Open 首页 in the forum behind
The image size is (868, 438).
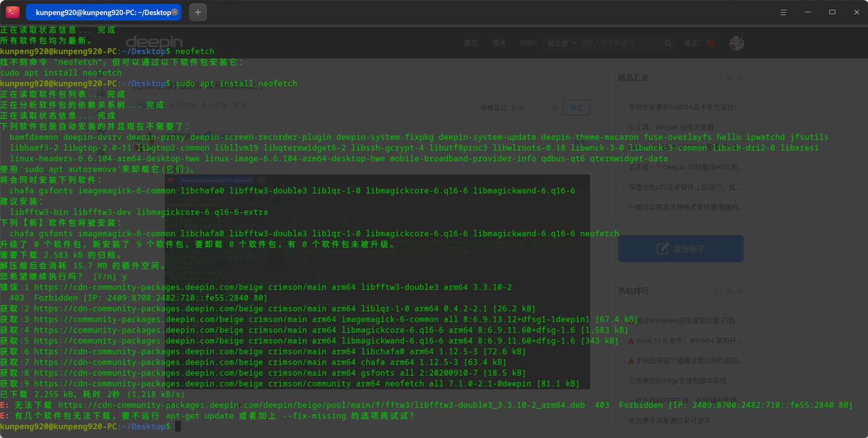pyautogui.click(x=471, y=43)
